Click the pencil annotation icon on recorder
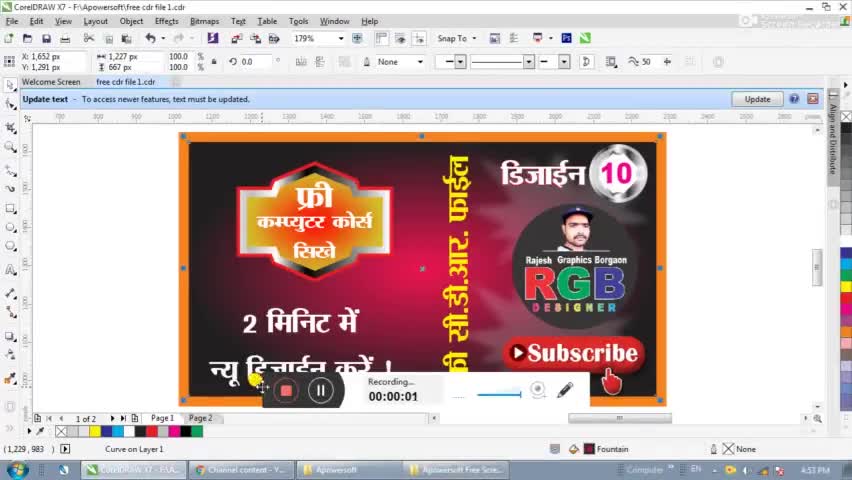The image size is (852, 480). (565, 390)
